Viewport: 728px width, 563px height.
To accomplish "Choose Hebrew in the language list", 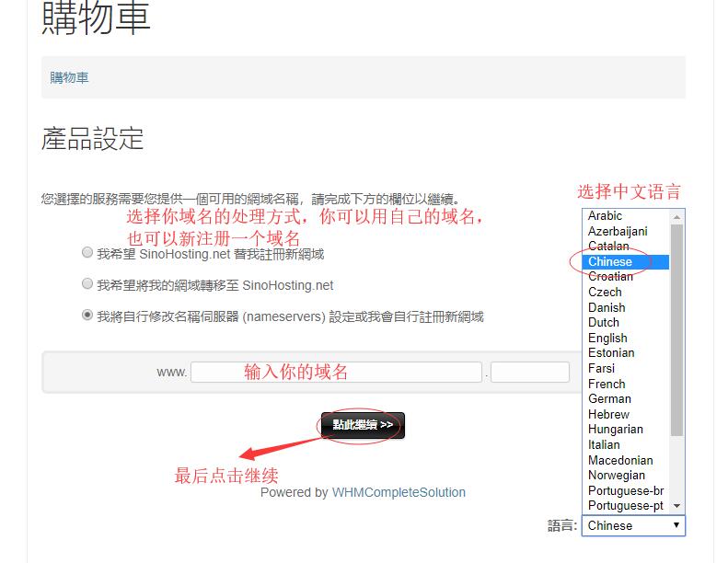I will point(626,414).
